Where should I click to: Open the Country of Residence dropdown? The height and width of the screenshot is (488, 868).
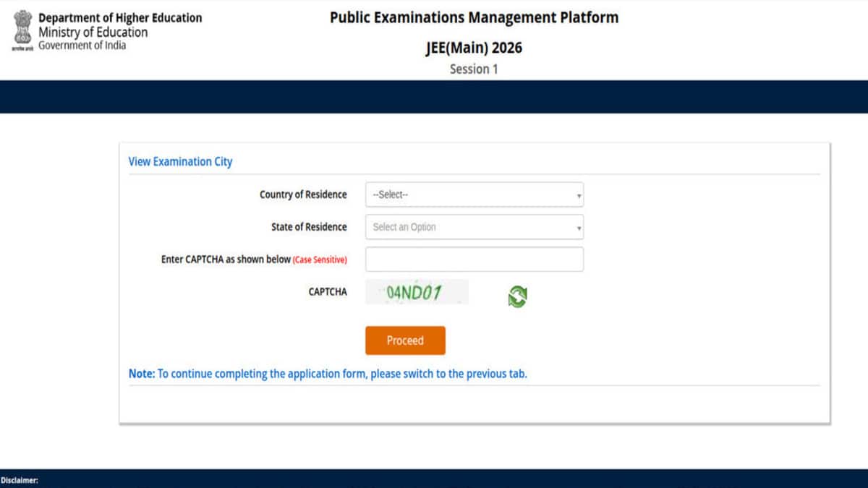click(474, 194)
